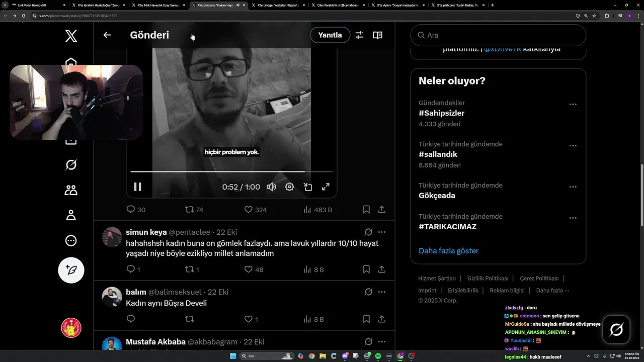Open the Grok icon in the sidebar
The width and height of the screenshot is (644, 362).
pyautogui.click(x=71, y=165)
